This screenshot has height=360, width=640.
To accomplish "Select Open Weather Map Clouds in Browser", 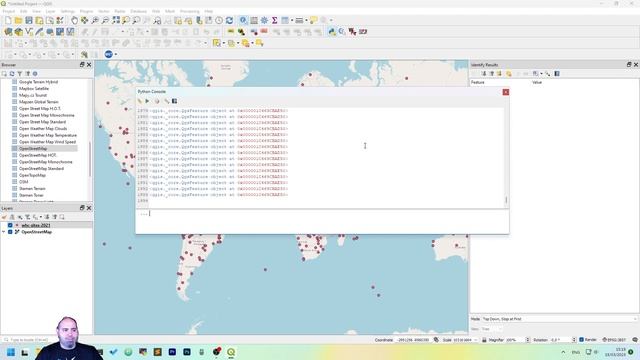I will [x=43, y=128].
